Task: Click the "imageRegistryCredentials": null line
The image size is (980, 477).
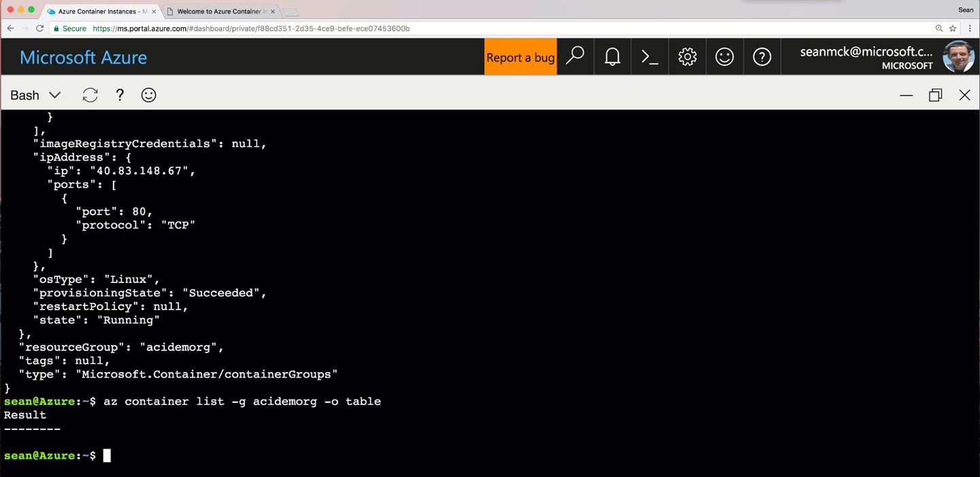Action: [150, 144]
